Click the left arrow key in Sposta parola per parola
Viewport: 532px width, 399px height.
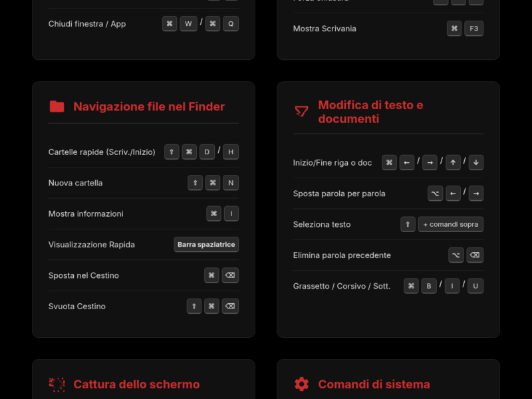pos(454,194)
